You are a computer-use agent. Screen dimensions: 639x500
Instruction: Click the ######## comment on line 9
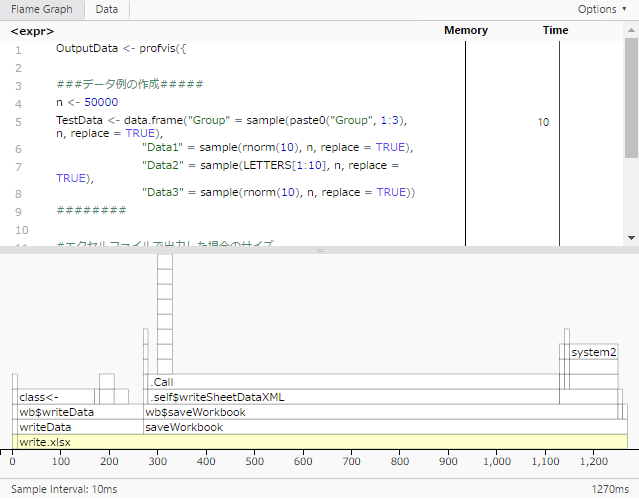tap(91, 210)
